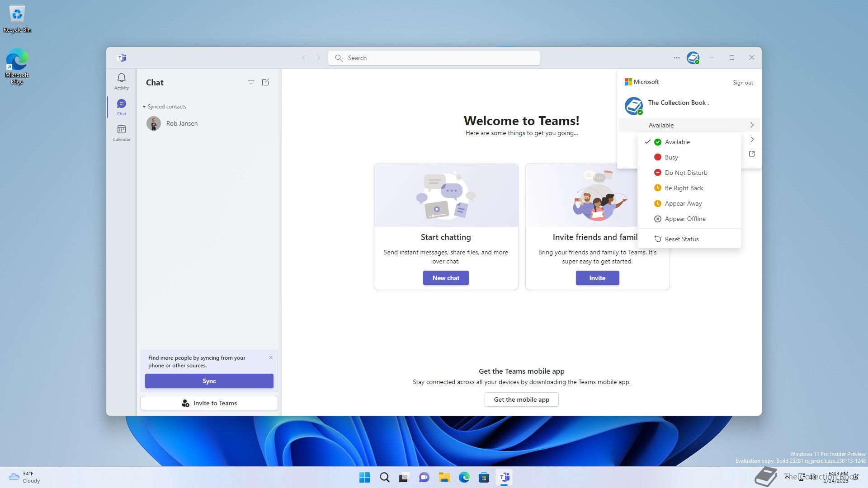The width and height of the screenshot is (868, 488).
Task: Open taskbar Search
Action: (x=384, y=477)
